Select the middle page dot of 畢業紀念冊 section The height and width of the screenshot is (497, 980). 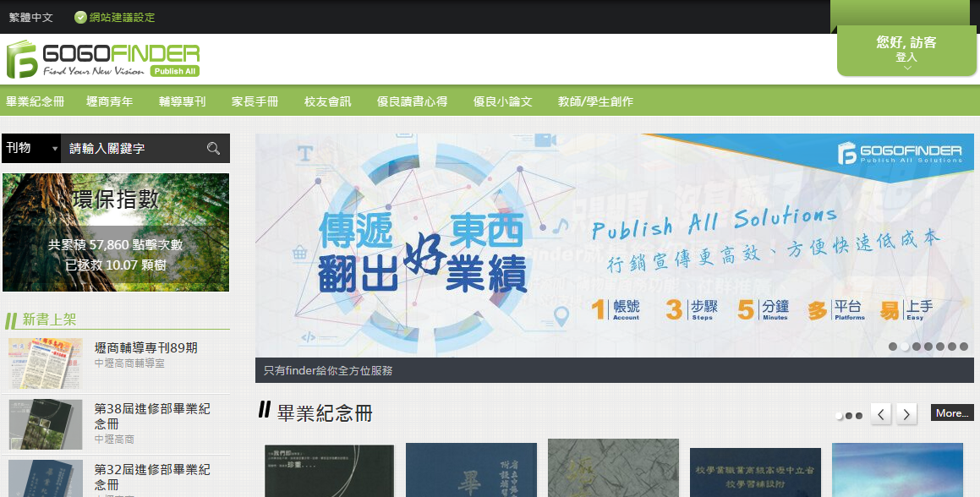[849, 416]
